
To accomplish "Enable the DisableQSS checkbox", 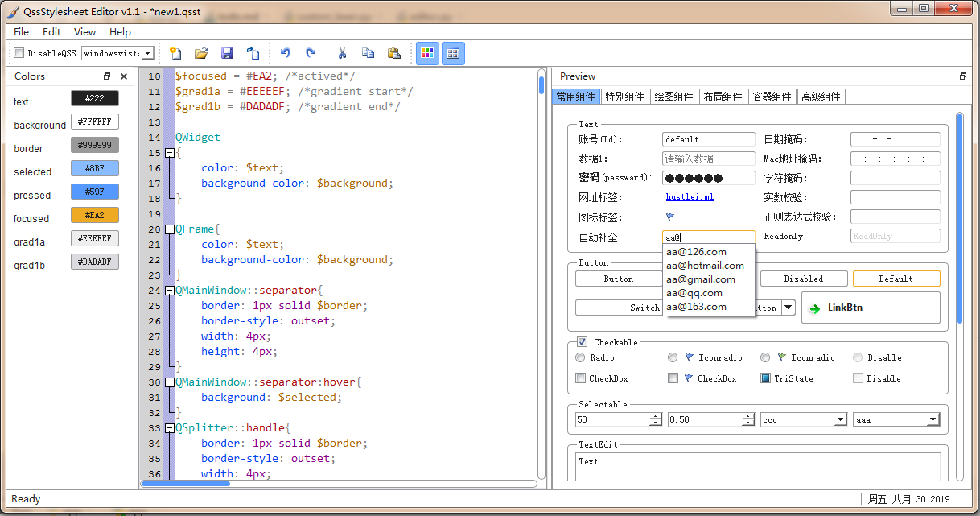I will pyautogui.click(x=19, y=53).
